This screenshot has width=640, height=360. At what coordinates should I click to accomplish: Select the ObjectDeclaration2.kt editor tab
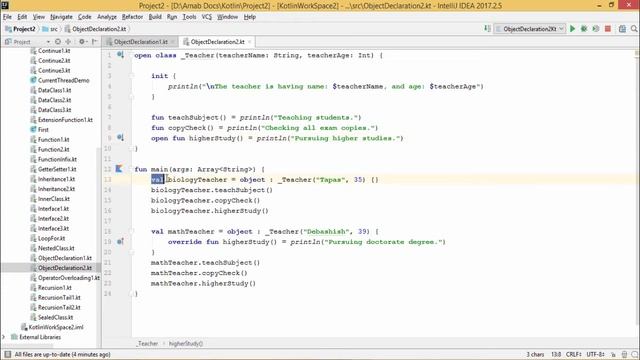tap(217, 42)
